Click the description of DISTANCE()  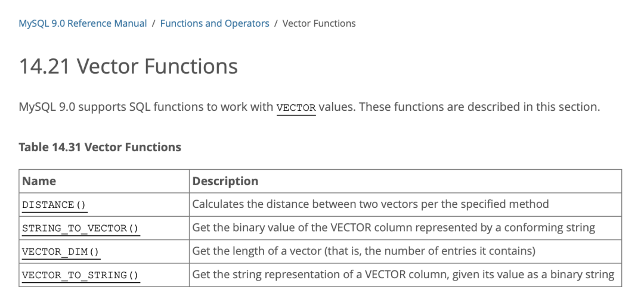coord(370,204)
